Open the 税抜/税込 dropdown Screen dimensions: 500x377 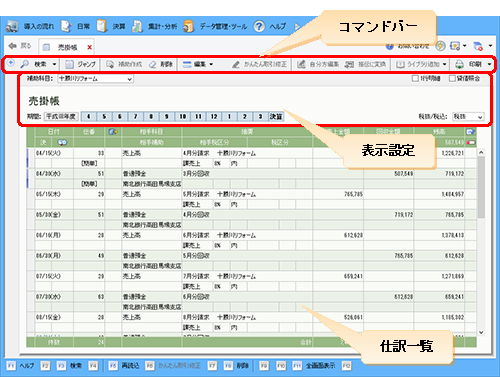click(x=468, y=117)
